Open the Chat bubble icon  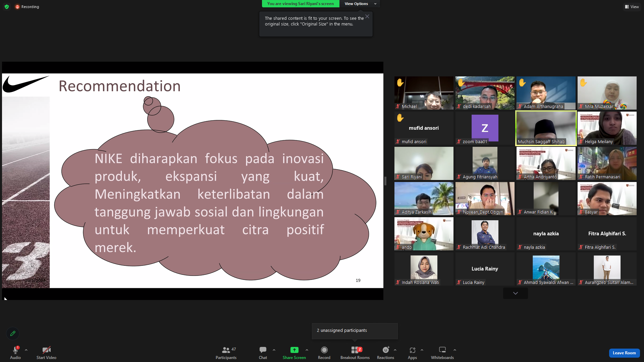coord(263,350)
